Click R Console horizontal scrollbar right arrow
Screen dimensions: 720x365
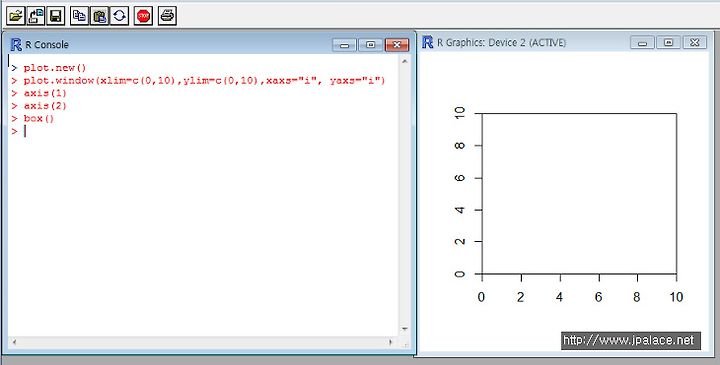pyautogui.click(x=391, y=342)
